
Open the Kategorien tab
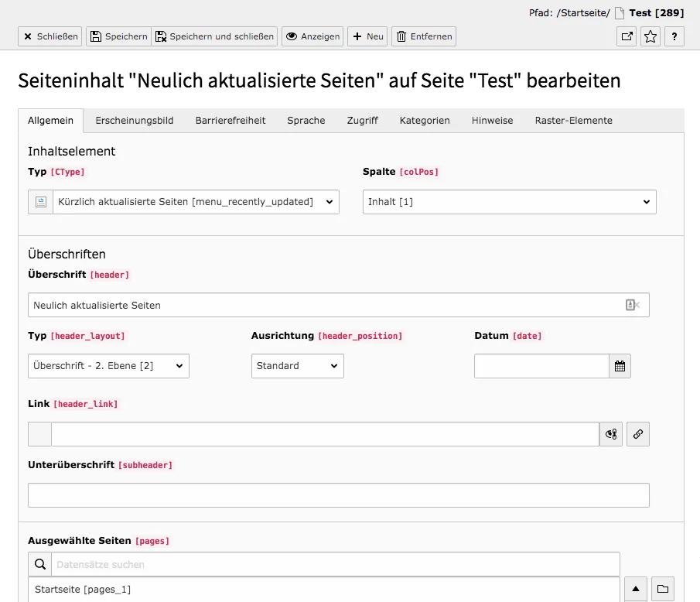[424, 120]
